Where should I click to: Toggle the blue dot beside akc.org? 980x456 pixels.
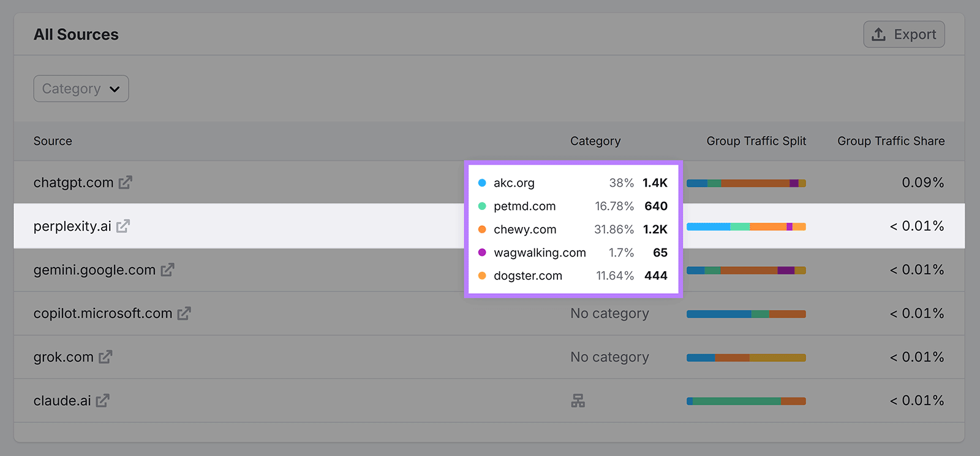[482, 182]
